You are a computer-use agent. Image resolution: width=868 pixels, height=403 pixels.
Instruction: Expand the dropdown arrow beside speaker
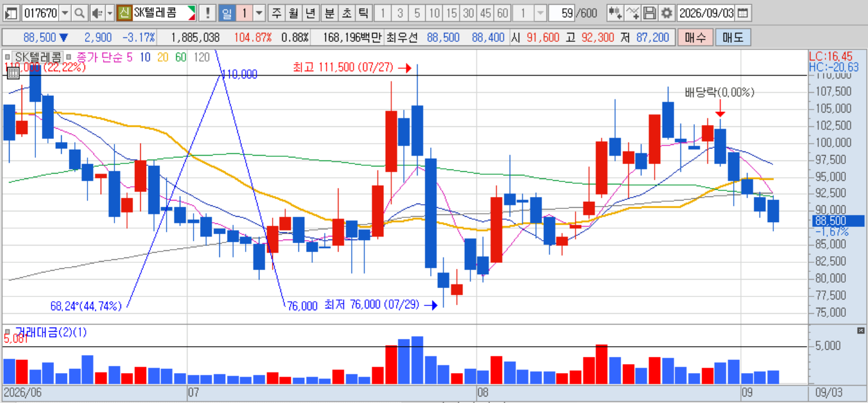coord(110,13)
